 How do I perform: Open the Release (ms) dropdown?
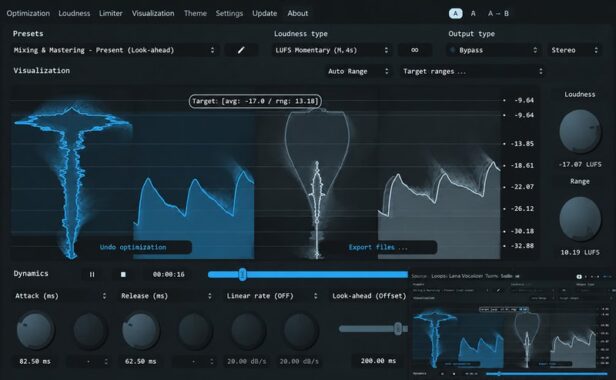[166, 296]
